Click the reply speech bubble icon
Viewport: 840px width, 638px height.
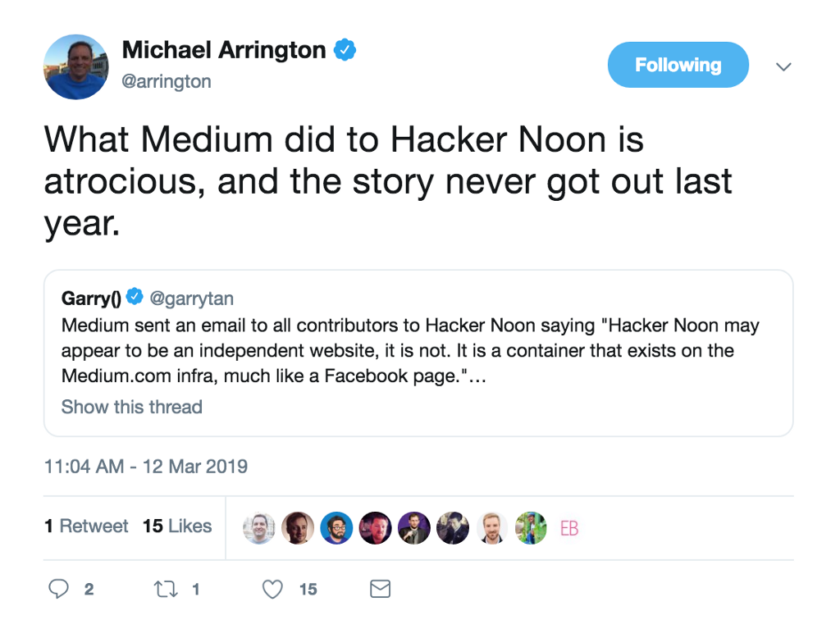59,589
